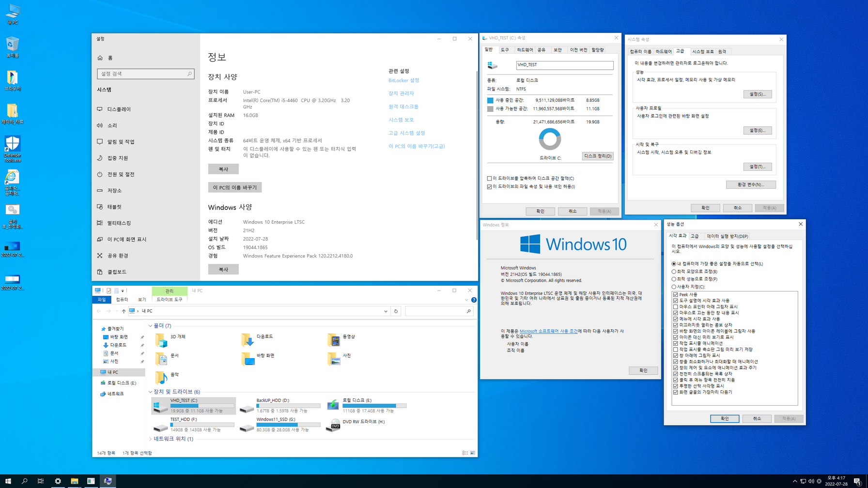Open recent locations dropdown in Explorer
868x488 pixels.
point(116,311)
